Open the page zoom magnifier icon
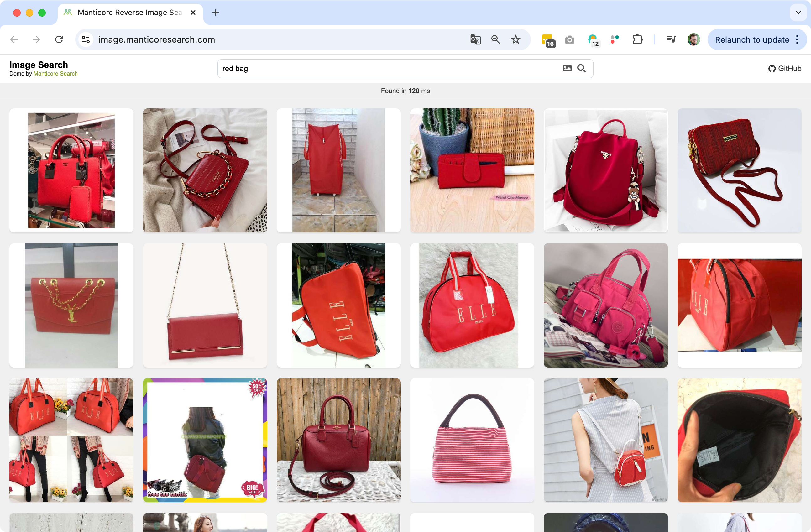The height and width of the screenshot is (532, 811). click(495, 39)
